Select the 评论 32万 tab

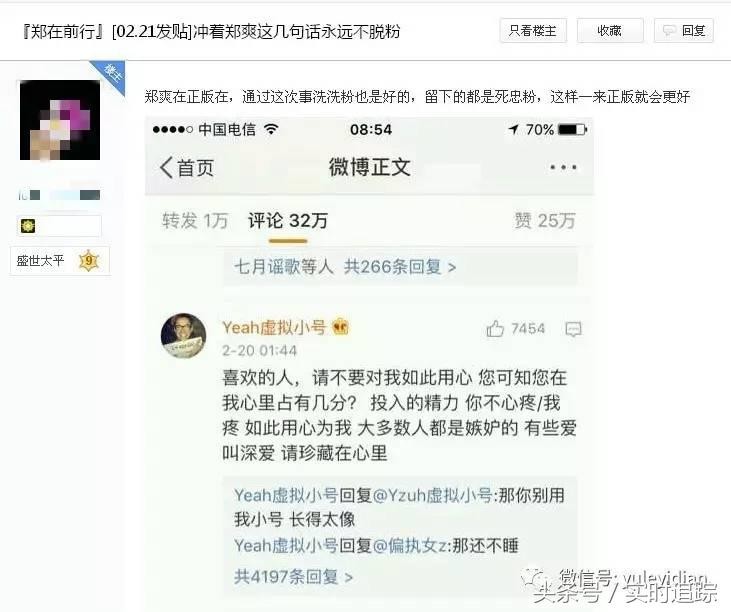pos(288,220)
